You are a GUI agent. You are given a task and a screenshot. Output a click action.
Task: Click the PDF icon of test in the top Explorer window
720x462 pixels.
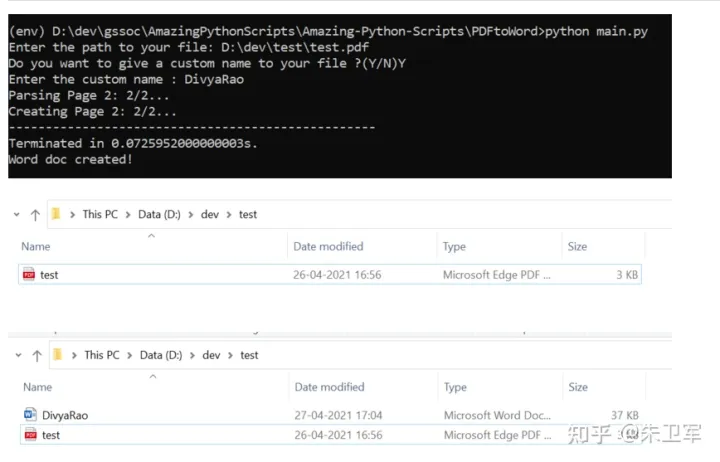tap(28, 275)
